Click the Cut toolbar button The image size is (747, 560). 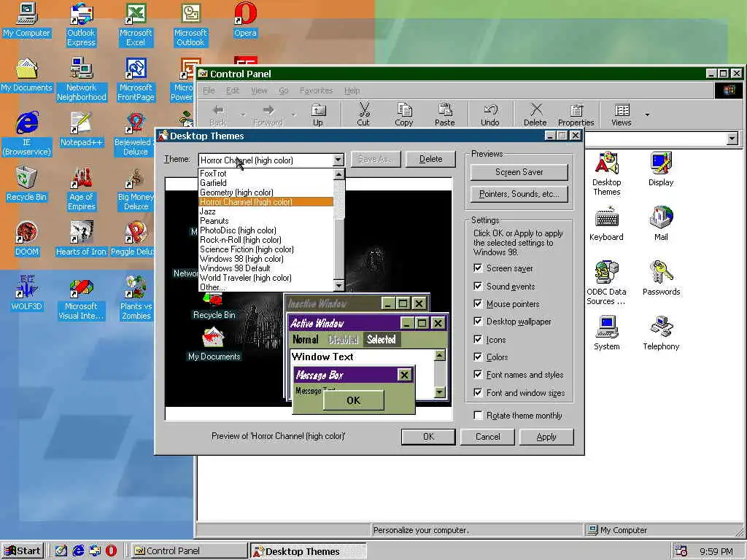363,114
